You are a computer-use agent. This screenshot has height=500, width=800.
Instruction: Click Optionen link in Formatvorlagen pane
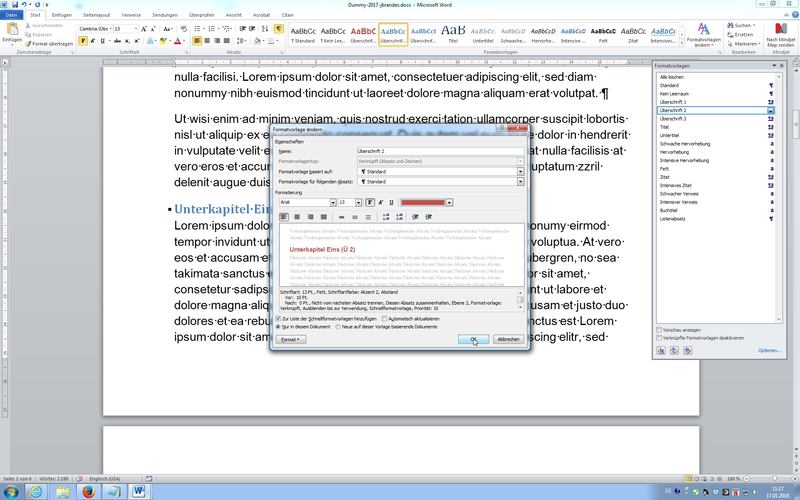click(x=769, y=350)
